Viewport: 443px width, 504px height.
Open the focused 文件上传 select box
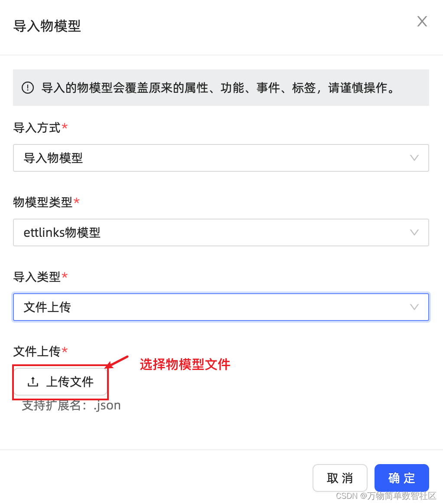pyautogui.click(x=221, y=307)
